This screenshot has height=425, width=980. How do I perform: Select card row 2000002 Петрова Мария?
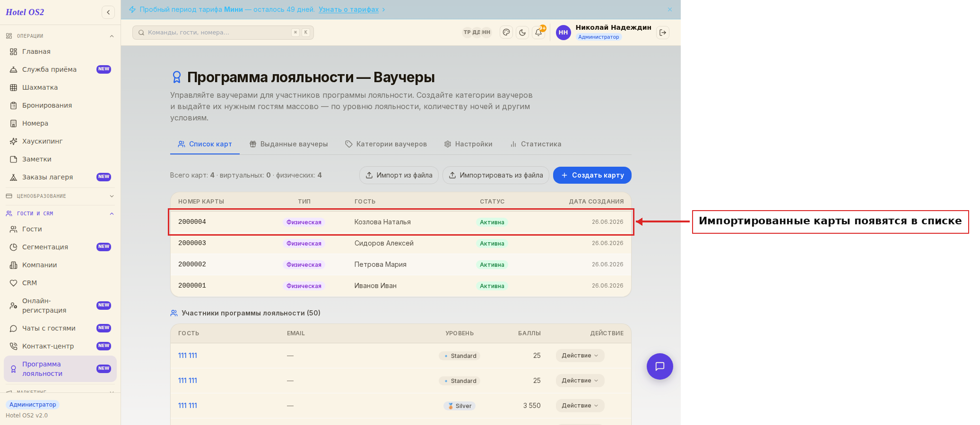pyautogui.click(x=401, y=264)
